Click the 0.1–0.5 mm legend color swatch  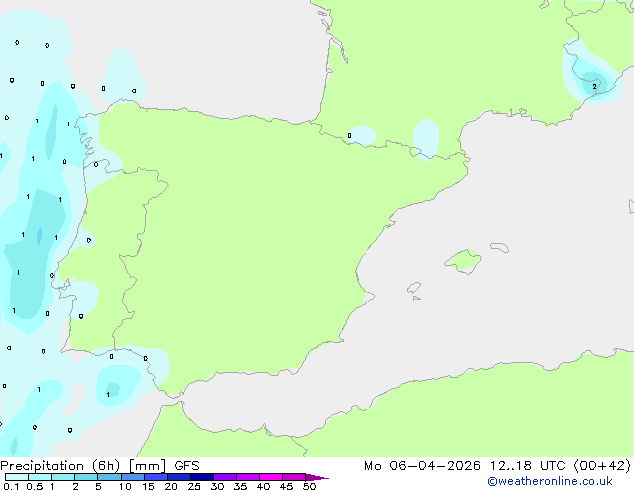click(x=17, y=477)
